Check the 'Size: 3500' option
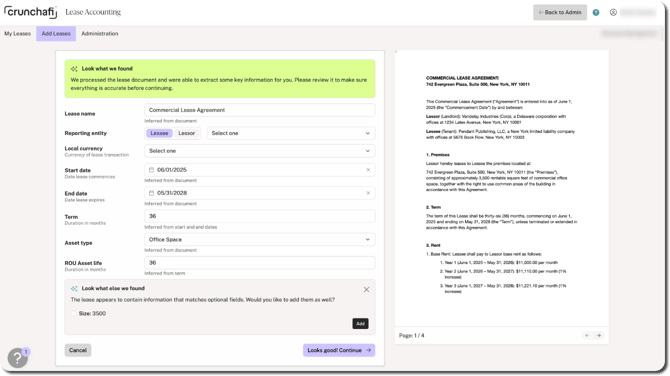This screenshot has width=670, height=376. (x=73, y=314)
